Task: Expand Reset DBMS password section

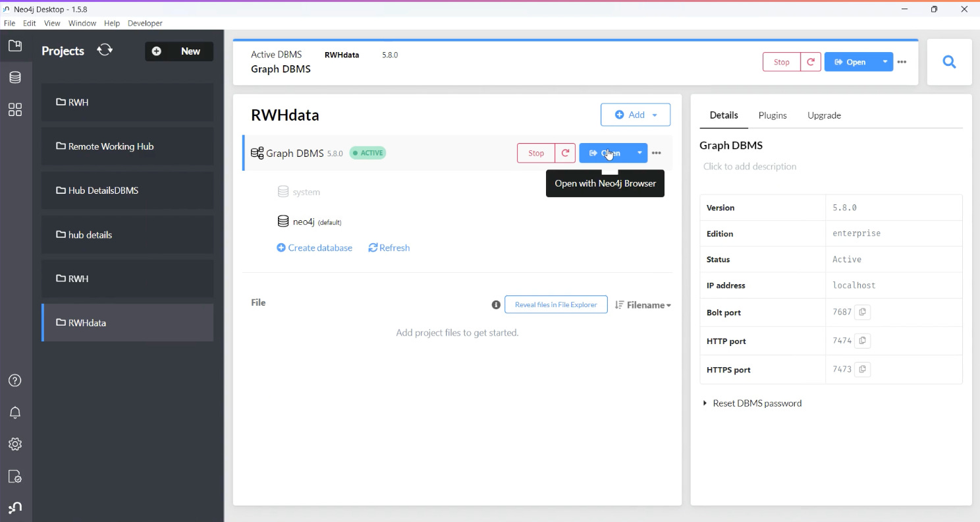Action: [x=752, y=403]
